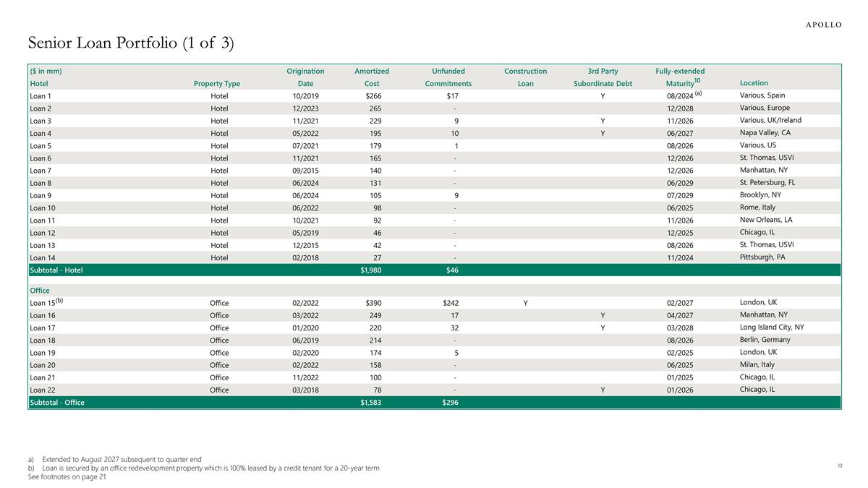Viewport: 868px width, 488px height.
Task: Click the Subtotal - Hotel row label
Action: tap(56, 270)
